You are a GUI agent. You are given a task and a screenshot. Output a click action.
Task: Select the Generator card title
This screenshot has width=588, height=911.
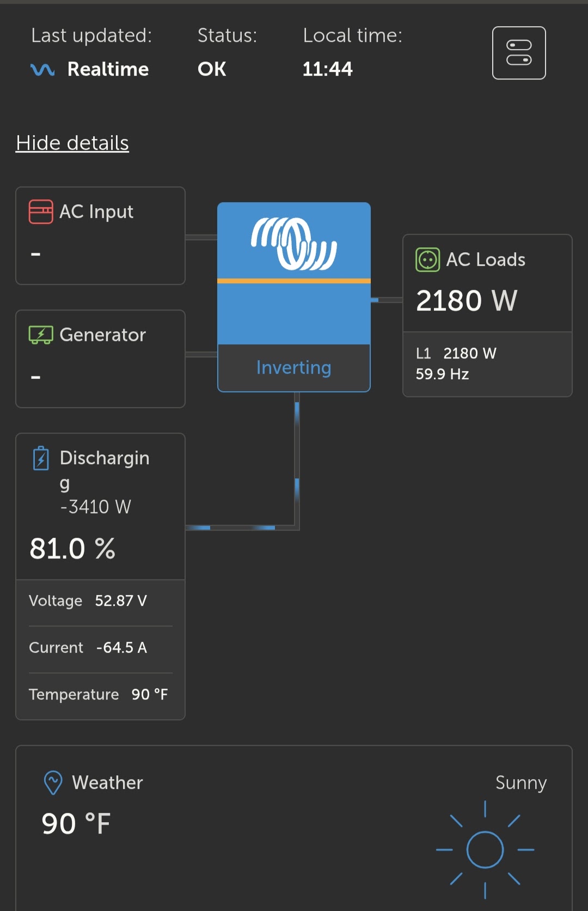(x=102, y=335)
